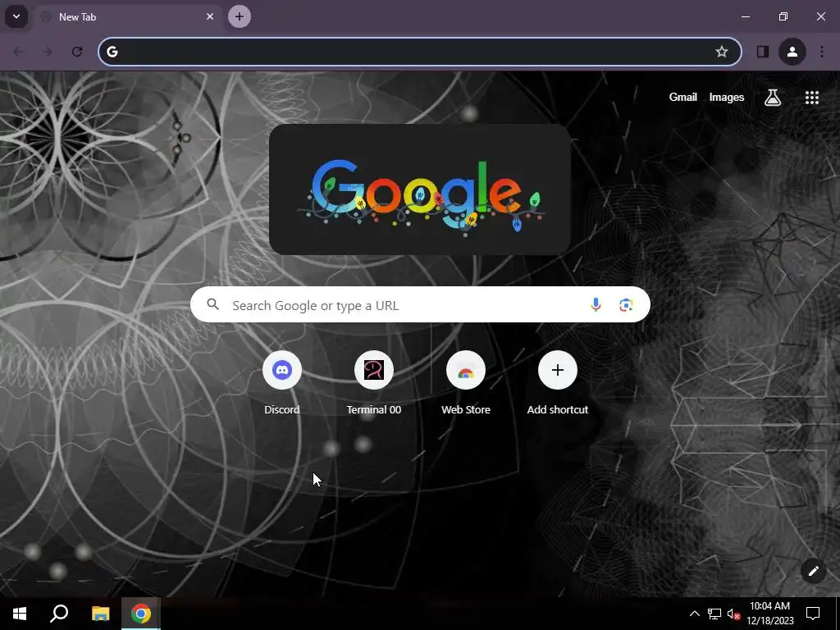Image resolution: width=840 pixels, height=630 pixels.
Task: Open the Terminal 00 shortcut
Action: (x=373, y=383)
